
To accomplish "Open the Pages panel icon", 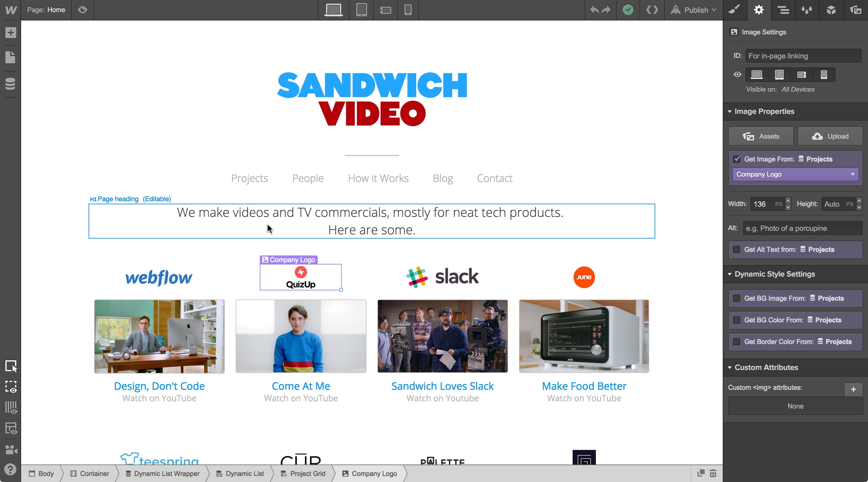I will click(11, 57).
